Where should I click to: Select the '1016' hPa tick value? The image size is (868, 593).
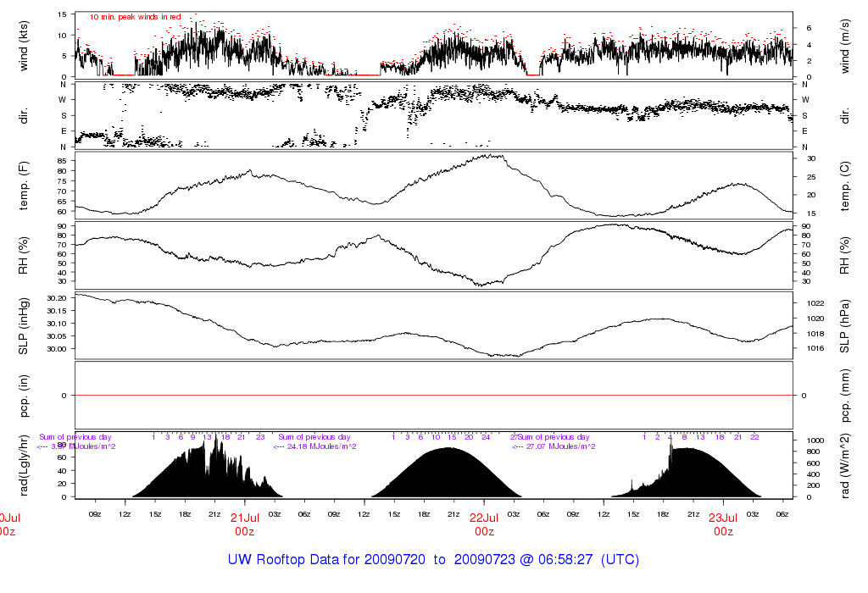(816, 348)
